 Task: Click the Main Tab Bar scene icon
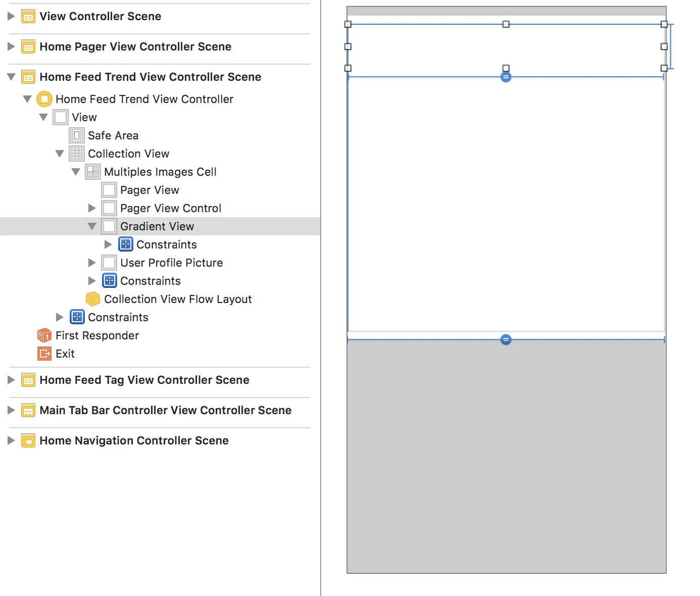(x=28, y=410)
